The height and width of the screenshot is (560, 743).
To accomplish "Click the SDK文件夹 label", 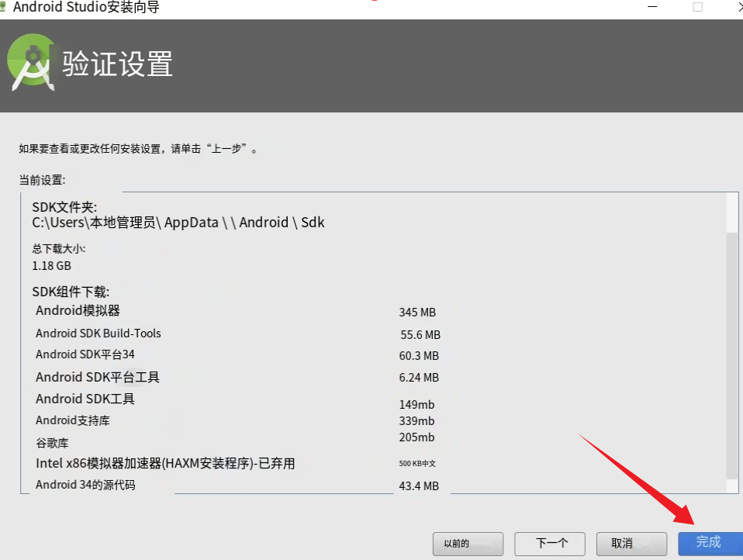I will point(64,207).
